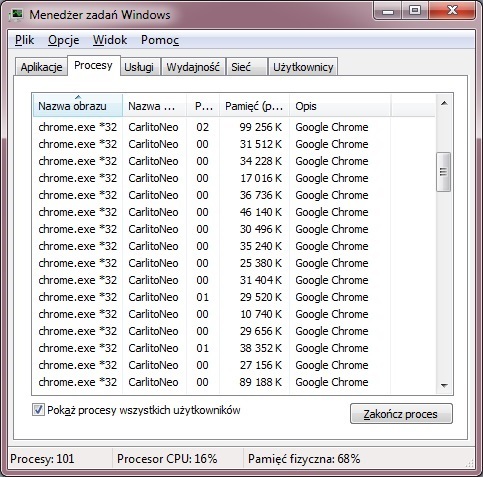Open the Plik menu
This screenshot has width=483, height=477.
pyautogui.click(x=24, y=40)
